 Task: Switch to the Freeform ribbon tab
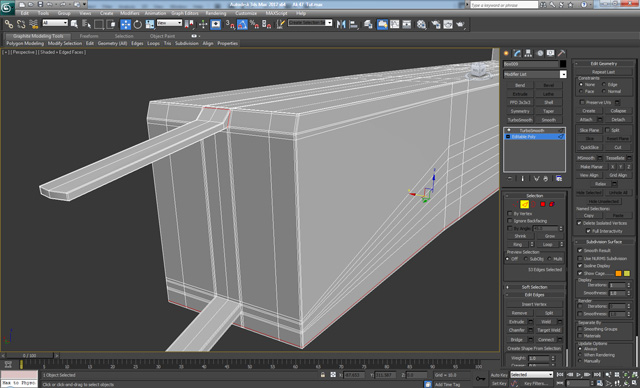89,36
